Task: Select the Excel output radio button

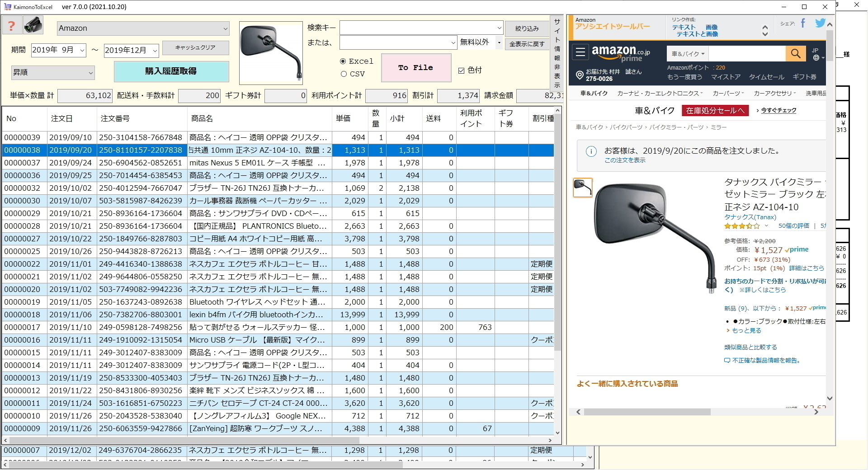Action: point(343,61)
